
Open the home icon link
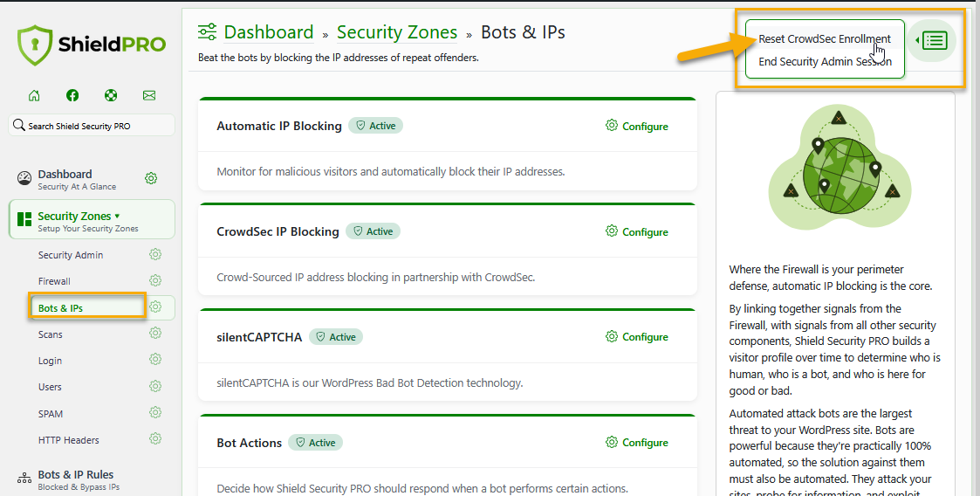pyautogui.click(x=34, y=95)
